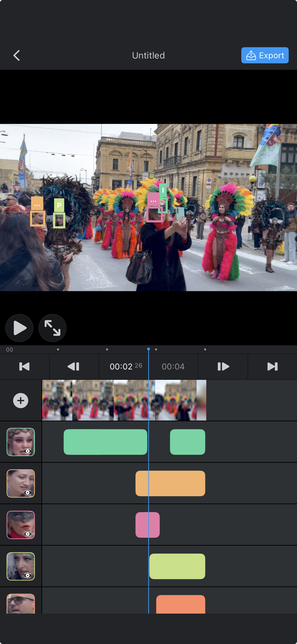Step back one frame

pyautogui.click(x=74, y=366)
